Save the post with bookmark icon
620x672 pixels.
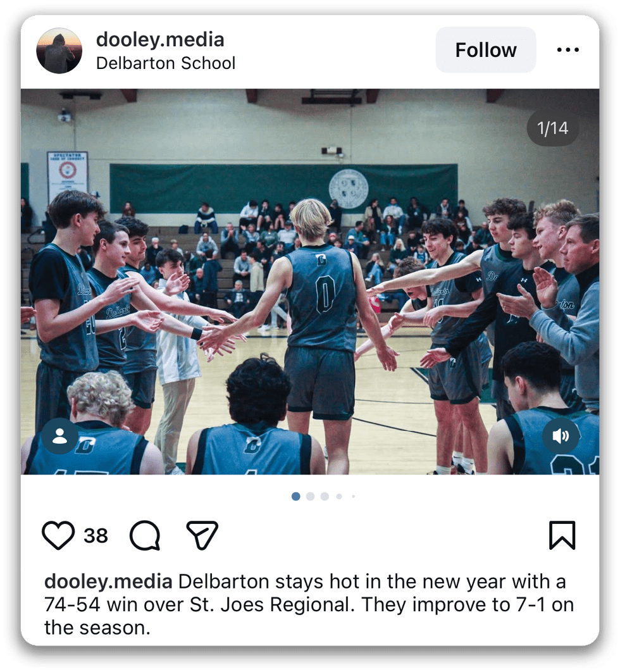[x=562, y=535]
